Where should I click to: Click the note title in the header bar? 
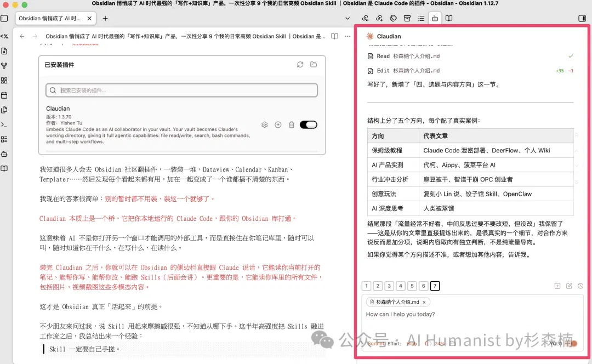coord(185,36)
